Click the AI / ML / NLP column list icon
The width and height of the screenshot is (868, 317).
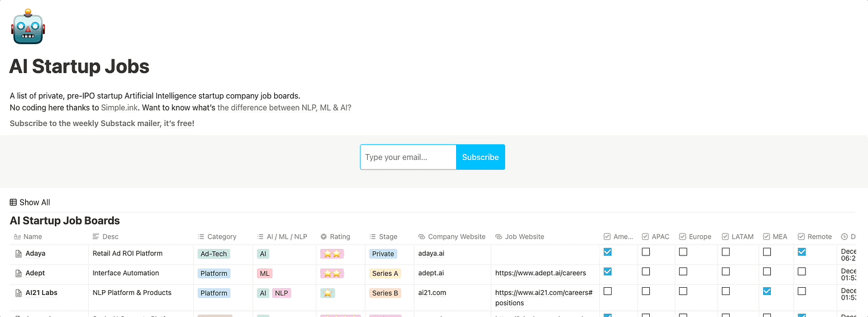[x=261, y=237]
